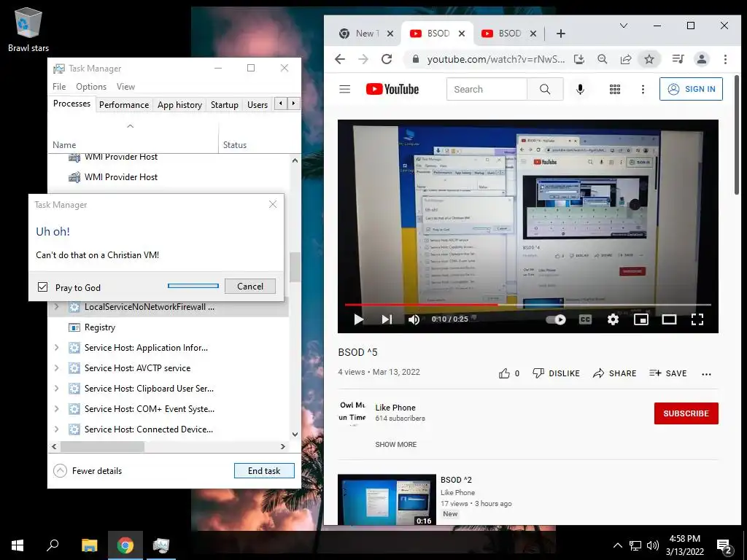Play the video with the play button
This screenshot has width=747, height=560.
tap(359, 319)
